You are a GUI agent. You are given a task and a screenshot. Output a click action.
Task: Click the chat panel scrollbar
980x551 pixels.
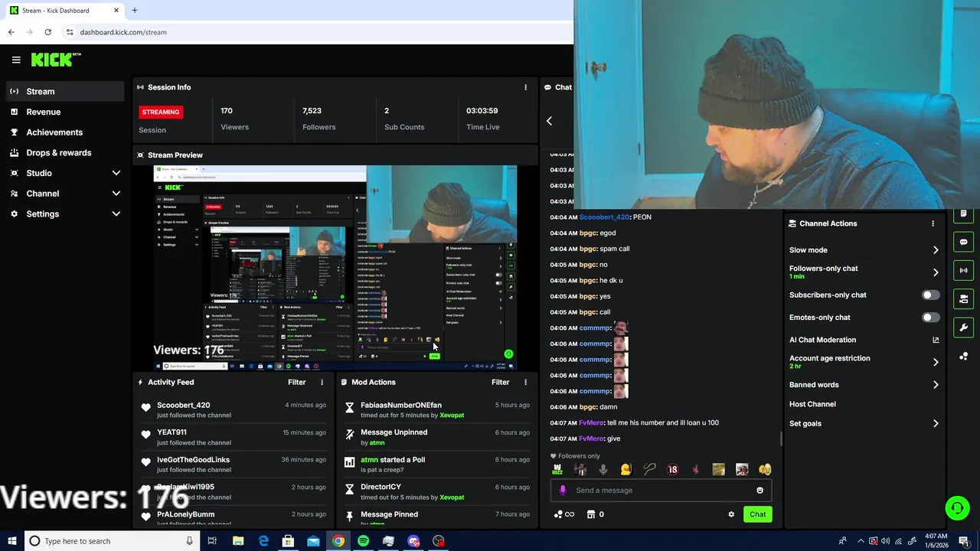point(781,439)
